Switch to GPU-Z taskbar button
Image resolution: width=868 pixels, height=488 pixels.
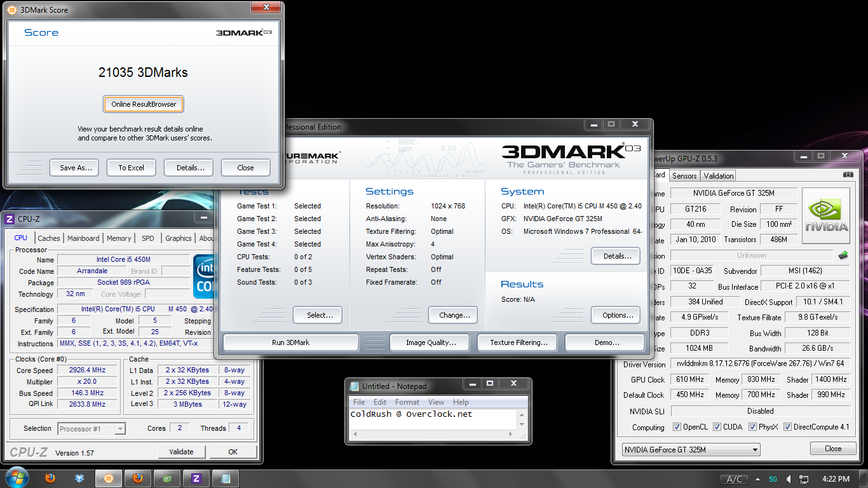click(x=167, y=478)
